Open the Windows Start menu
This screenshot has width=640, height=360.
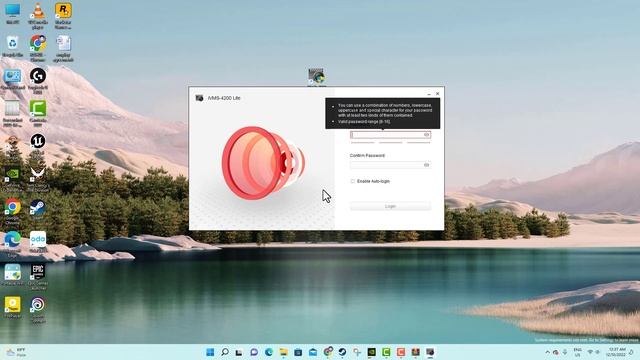210,352
